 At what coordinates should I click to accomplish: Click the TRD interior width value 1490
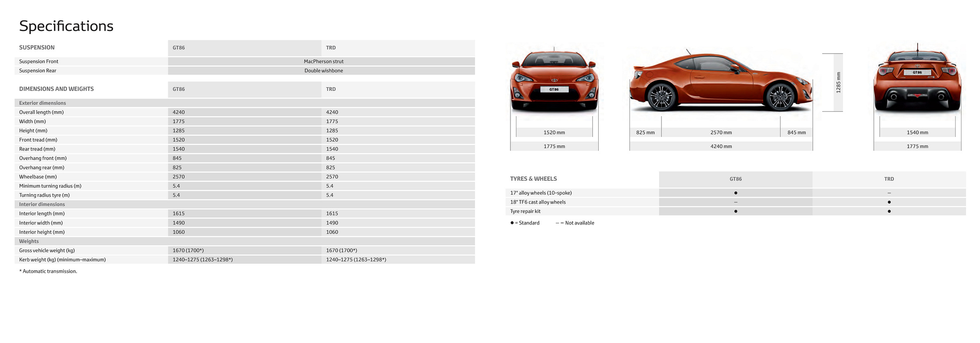(x=332, y=223)
